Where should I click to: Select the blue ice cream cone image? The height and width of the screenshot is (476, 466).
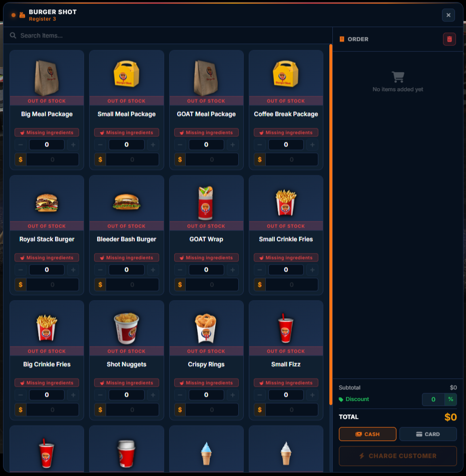206,453
